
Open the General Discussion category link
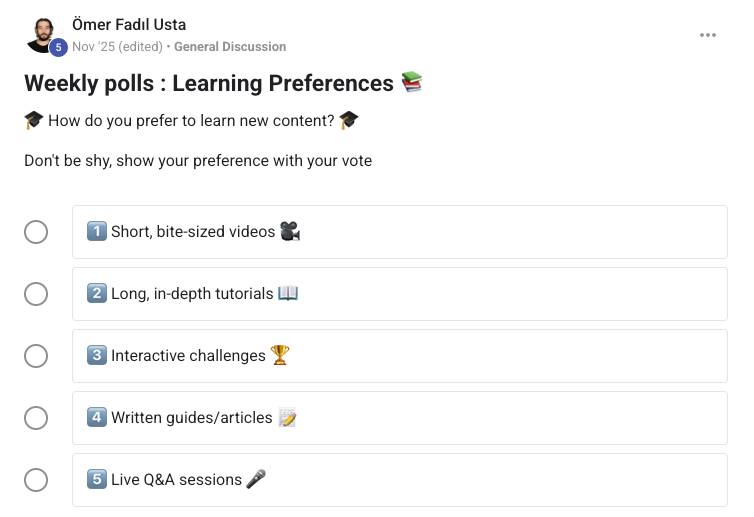point(230,47)
